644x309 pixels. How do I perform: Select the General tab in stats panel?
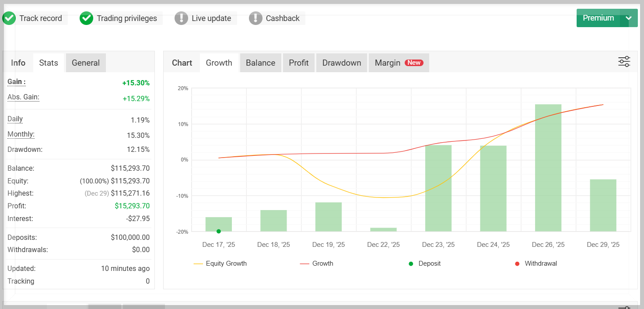click(86, 63)
